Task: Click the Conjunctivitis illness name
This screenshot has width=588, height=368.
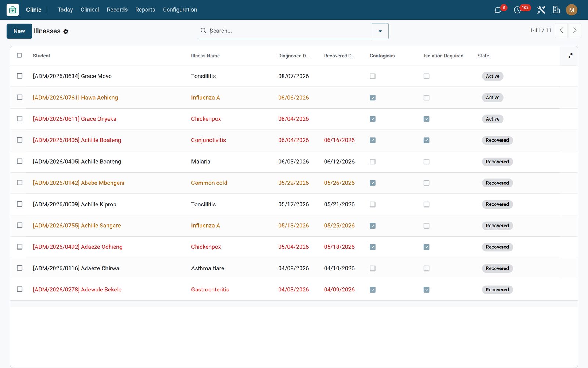Action: pos(208,140)
